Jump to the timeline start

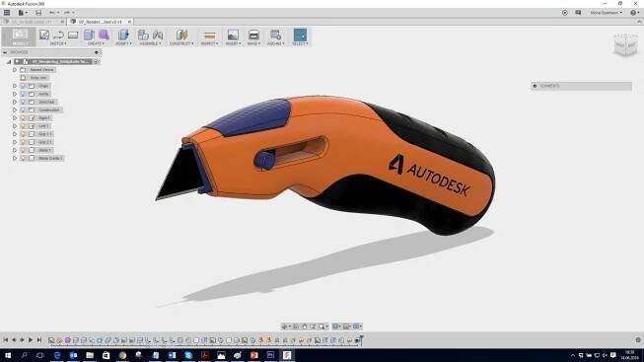coord(6,340)
